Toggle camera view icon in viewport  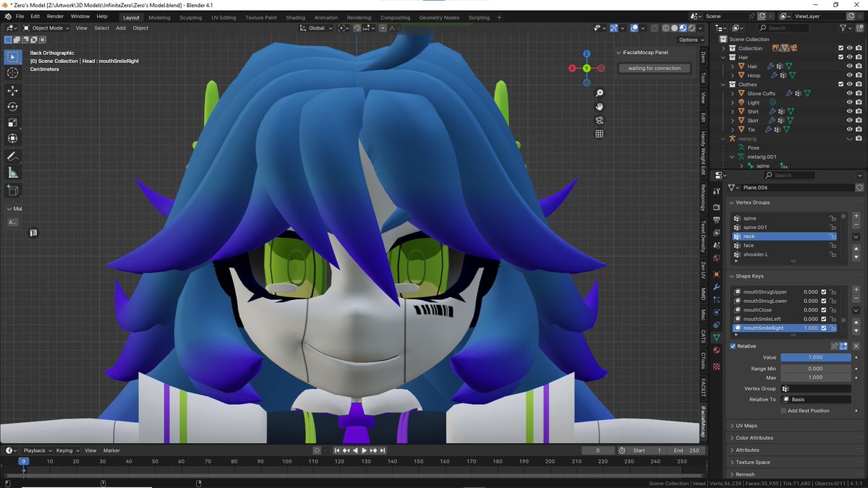click(600, 120)
